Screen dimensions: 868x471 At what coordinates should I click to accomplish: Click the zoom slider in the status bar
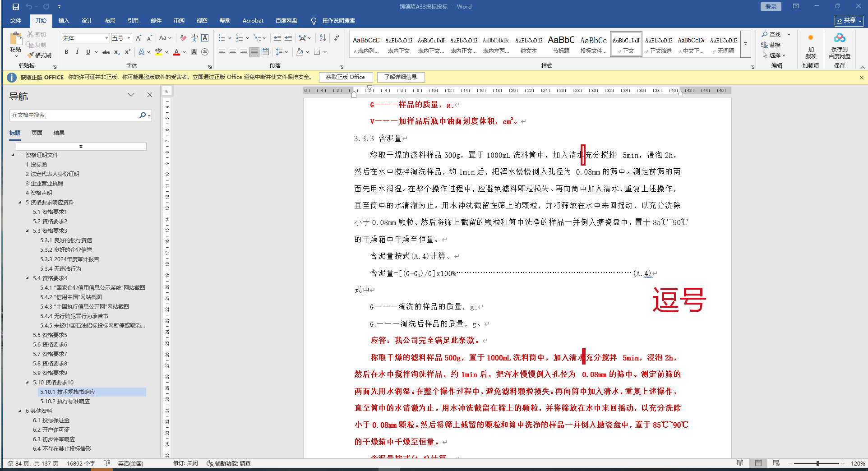click(817, 463)
